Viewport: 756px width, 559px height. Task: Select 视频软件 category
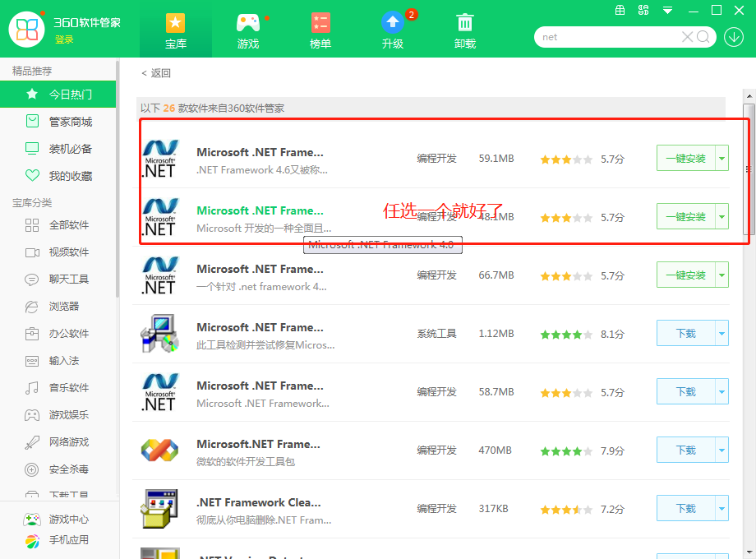[58, 252]
